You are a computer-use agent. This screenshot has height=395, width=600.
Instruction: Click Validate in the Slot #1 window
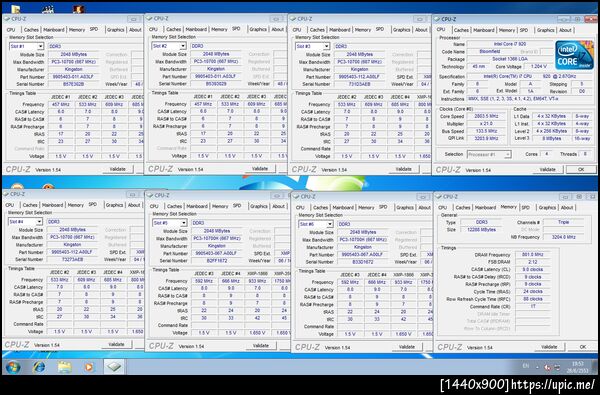(117, 169)
